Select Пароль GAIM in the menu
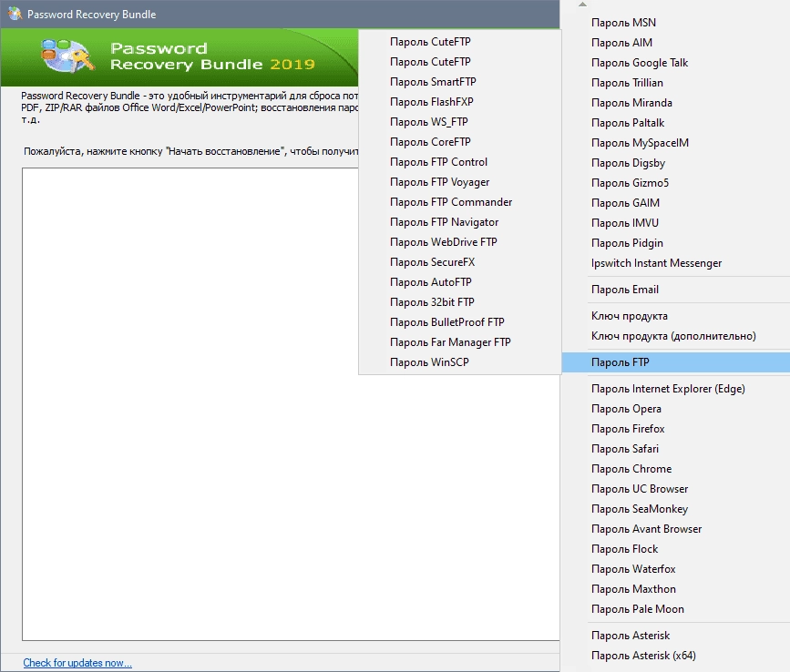This screenshot has width=790, height=672. click(675, 203)
